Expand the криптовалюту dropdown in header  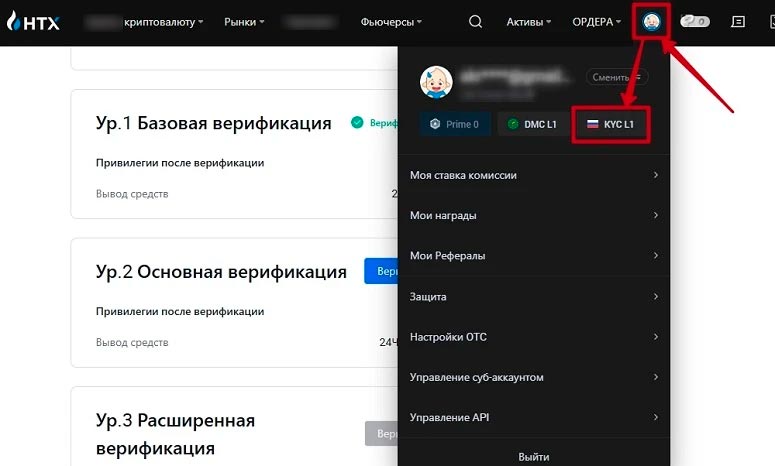coord(164,22)
